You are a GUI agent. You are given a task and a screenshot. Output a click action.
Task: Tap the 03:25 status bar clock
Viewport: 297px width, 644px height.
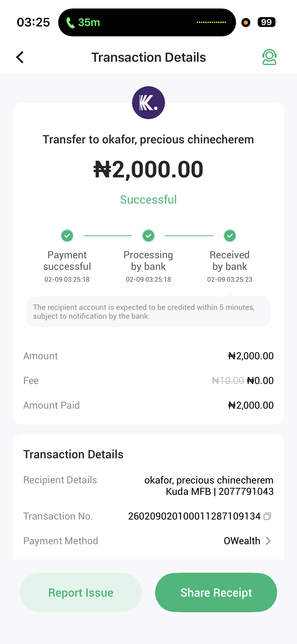click(x=33, y=22)
